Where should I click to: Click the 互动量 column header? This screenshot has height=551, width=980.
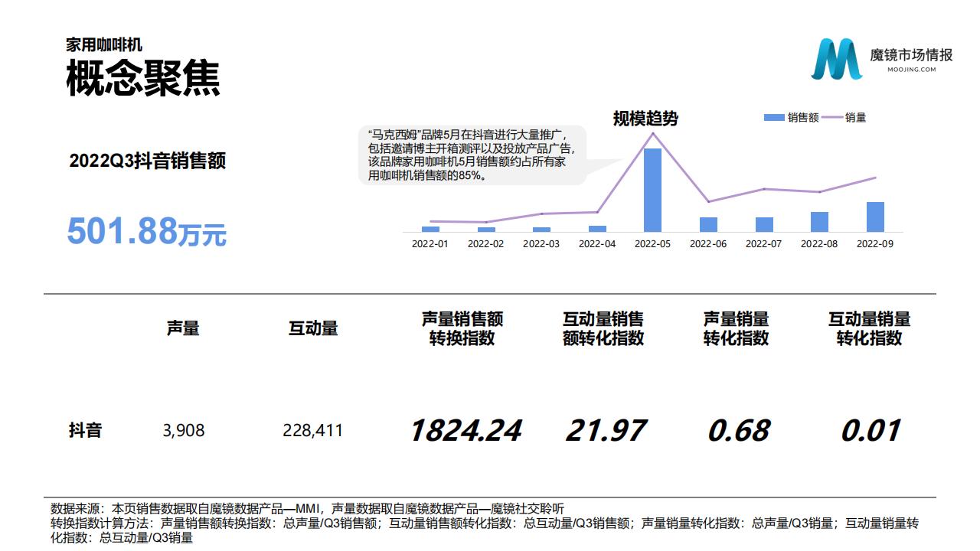(313, 328)
